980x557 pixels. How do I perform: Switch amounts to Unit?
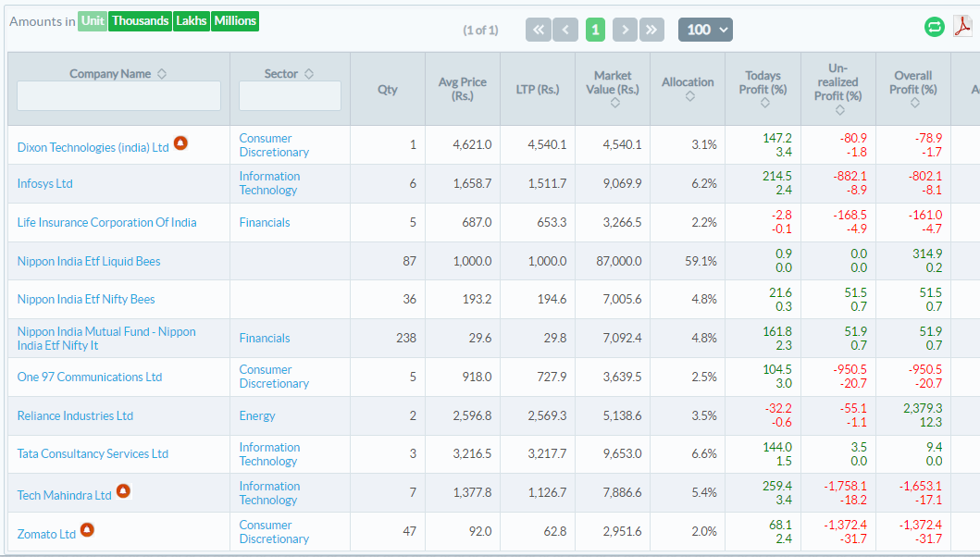(x=93, y=20)
